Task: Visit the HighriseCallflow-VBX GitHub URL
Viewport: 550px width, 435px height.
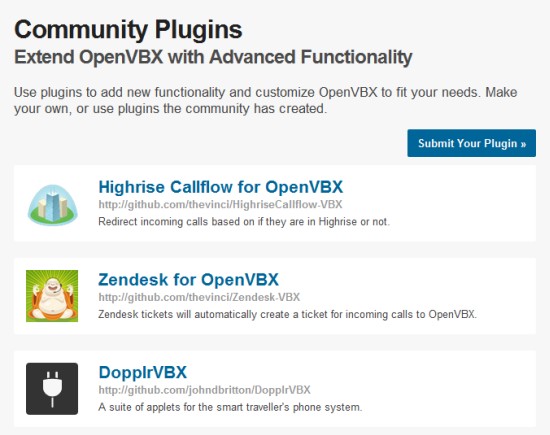Action: click(220, 205)
